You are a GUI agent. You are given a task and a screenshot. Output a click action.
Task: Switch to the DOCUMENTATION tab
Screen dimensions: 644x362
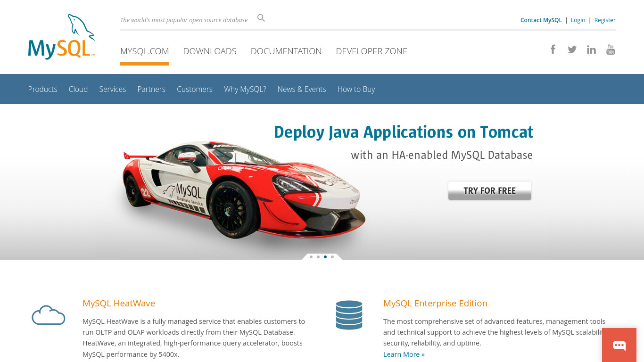point(286,51)
